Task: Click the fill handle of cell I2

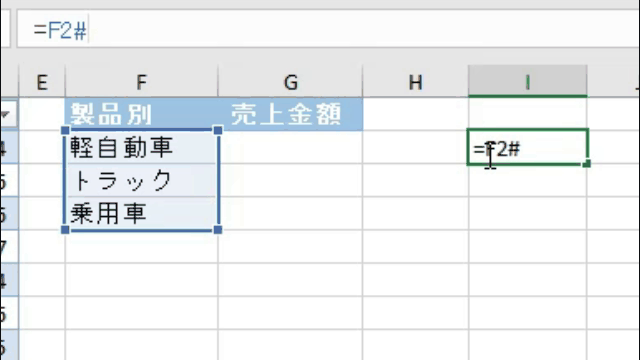Action: tap(587, 164)
